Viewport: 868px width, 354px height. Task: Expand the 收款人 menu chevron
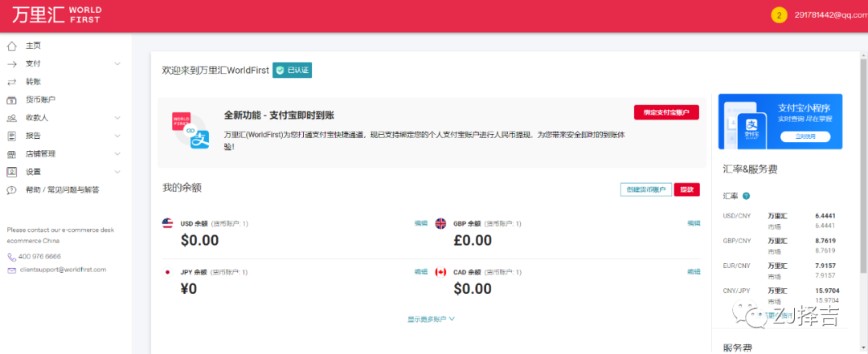(117, 118)
